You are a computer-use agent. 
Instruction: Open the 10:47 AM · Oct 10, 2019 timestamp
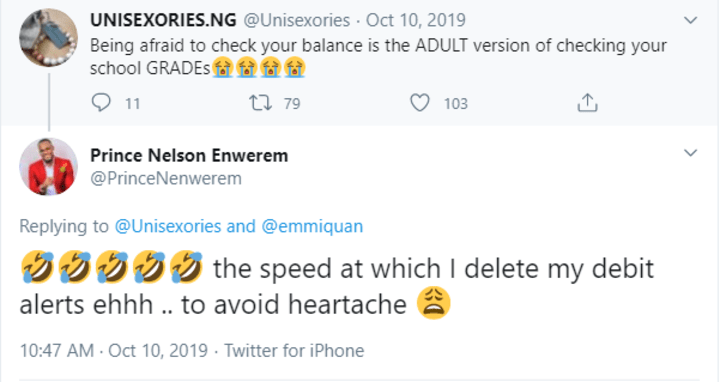(x=114, y=351)
